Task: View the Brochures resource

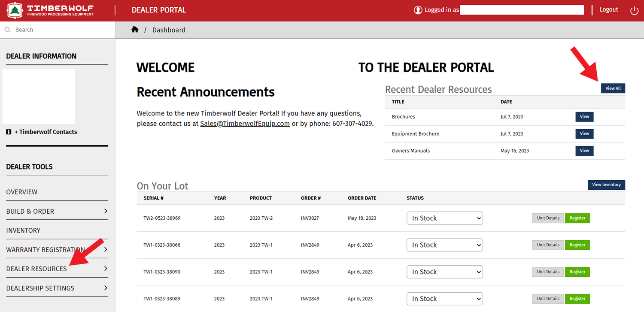Action: pyautogui.click(x=584, y=117)
